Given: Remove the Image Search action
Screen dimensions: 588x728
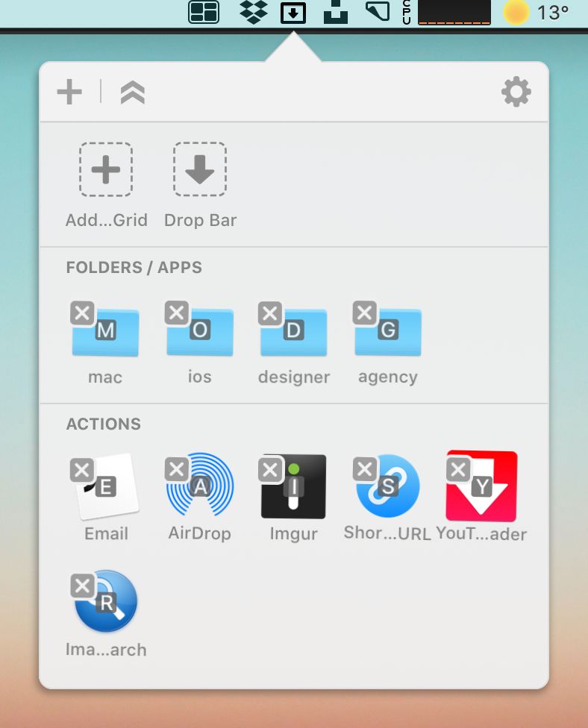Looking at the screenshot, I should click(x=82, y=586).
